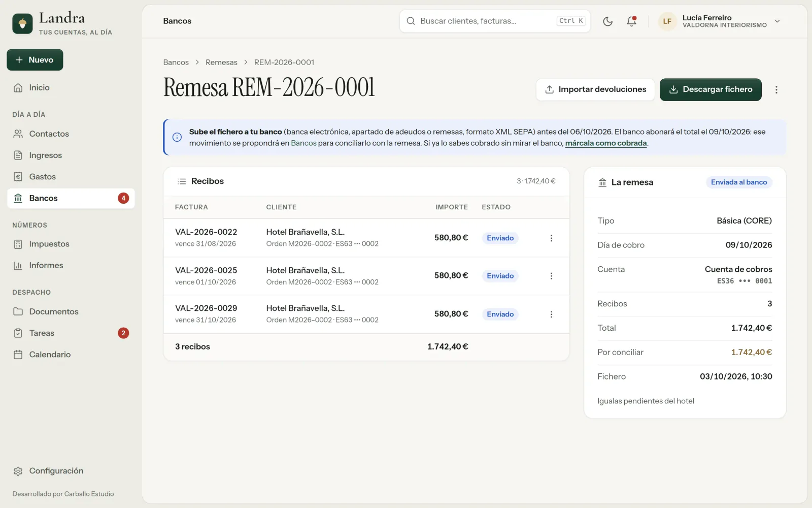Open Gastos in the sidebar
812x508 pixels.
click(x=71, y=177)
